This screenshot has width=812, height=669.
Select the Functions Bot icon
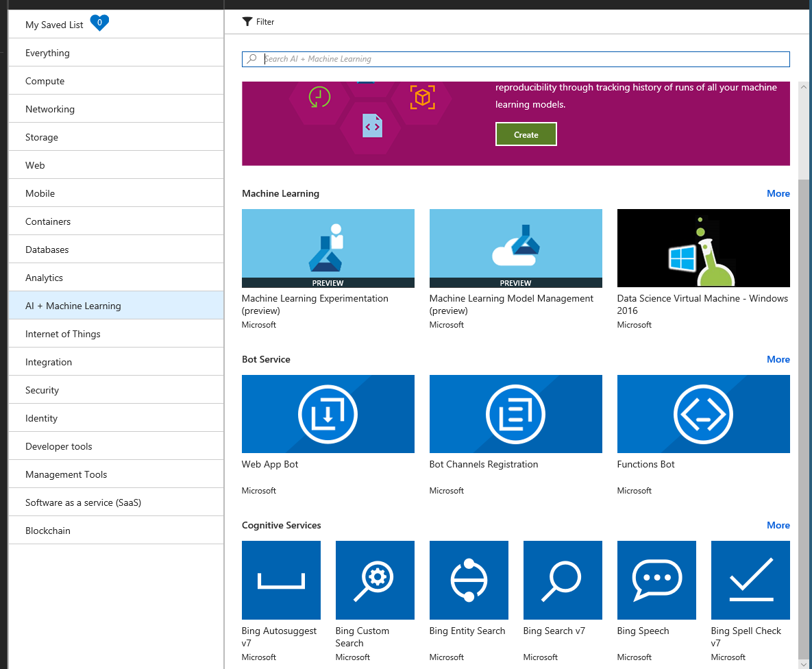point(703,414)
